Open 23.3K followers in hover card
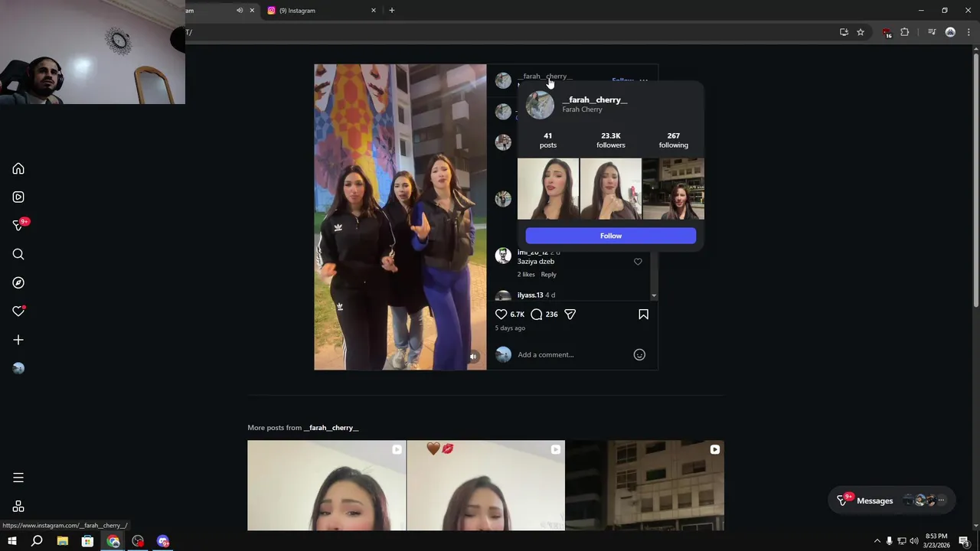The height and width of the screenshot is (551, 980). click(611, 140)
